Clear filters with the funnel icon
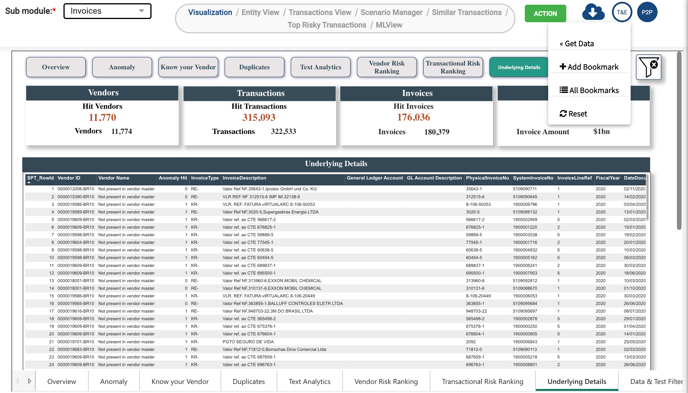The width and height of the screenshot is (688, 393). click(649, 67)
